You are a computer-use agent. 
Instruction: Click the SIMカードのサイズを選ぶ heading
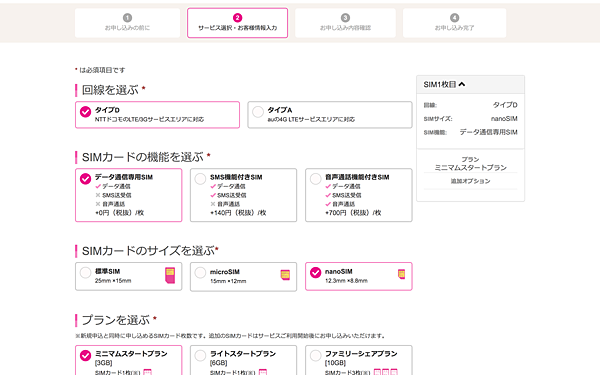[148, 251]
